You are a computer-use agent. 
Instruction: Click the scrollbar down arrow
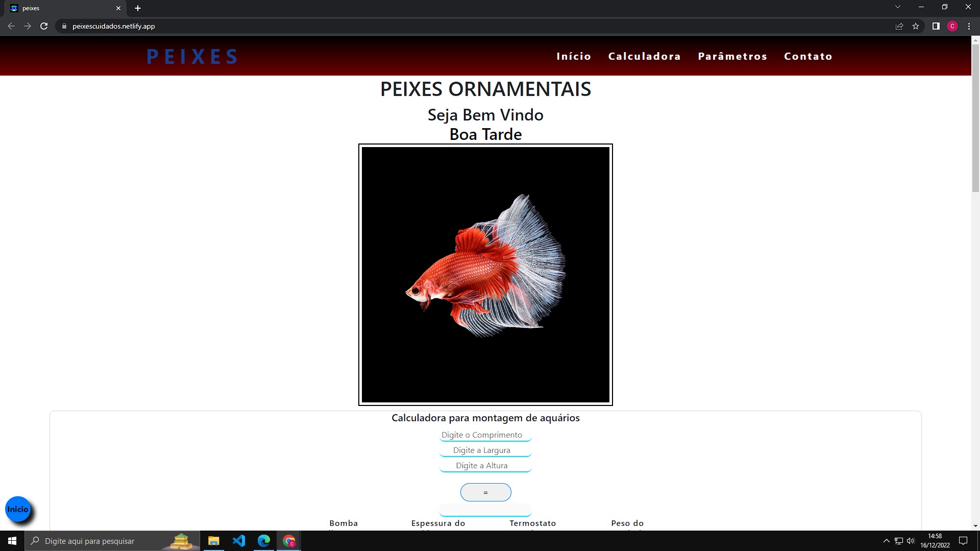point(975,525)
